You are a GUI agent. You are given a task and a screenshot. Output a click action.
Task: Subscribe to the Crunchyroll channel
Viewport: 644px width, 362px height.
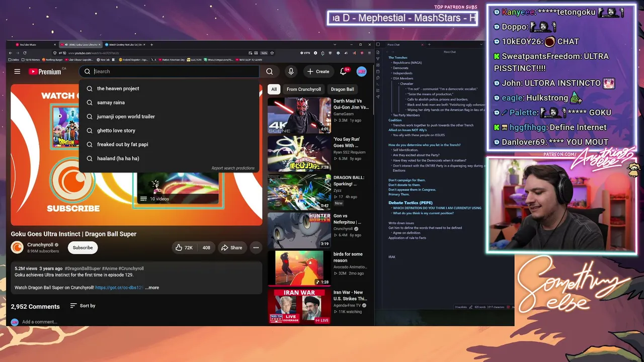(x=83, y=247)
